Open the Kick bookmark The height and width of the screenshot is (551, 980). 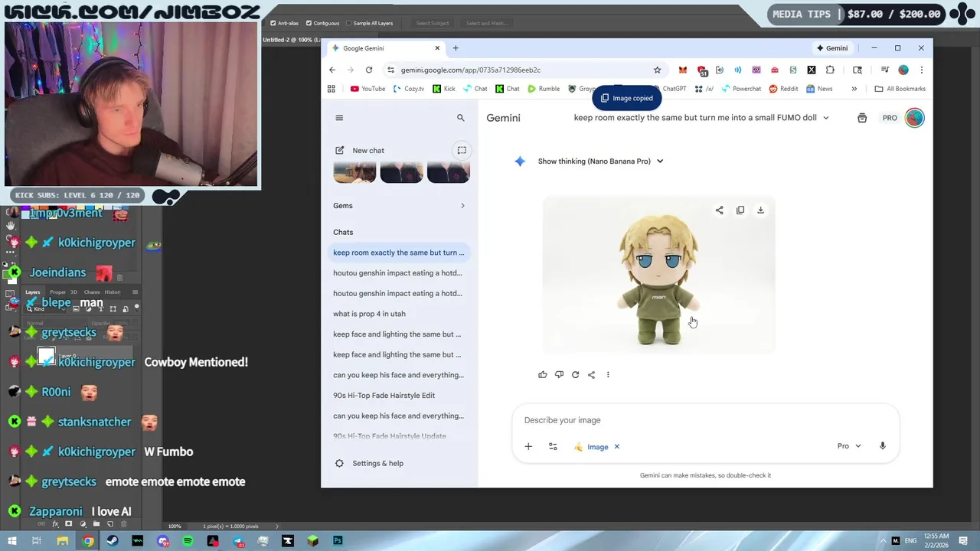point(444,89)
